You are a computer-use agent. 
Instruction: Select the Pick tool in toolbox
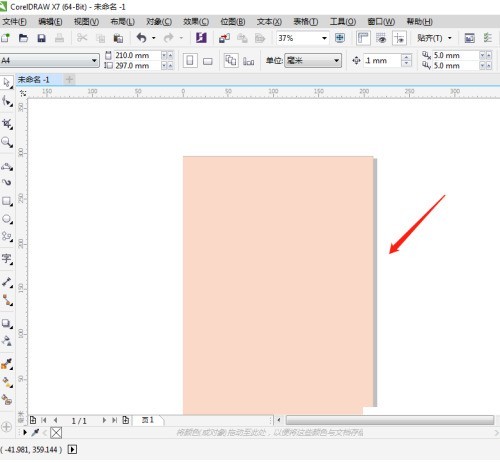(6, 82)
